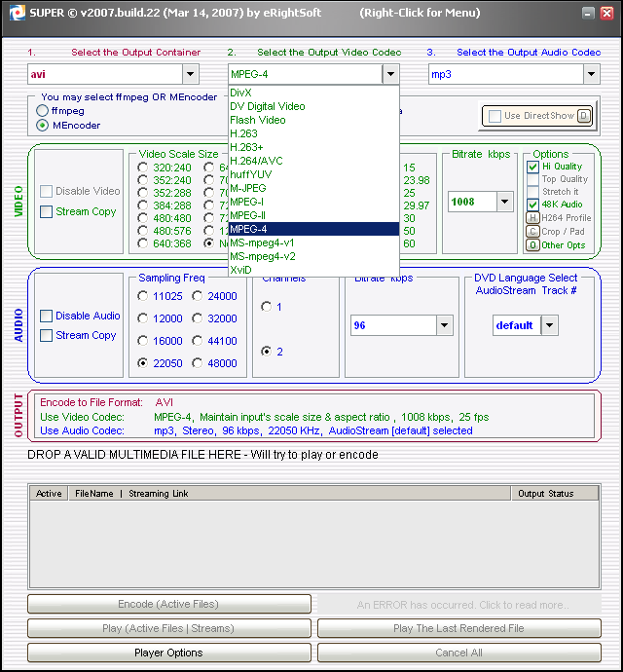Screen dimensions: 623x672
Task: Select the 60 frame rate value
Action: 409,243
